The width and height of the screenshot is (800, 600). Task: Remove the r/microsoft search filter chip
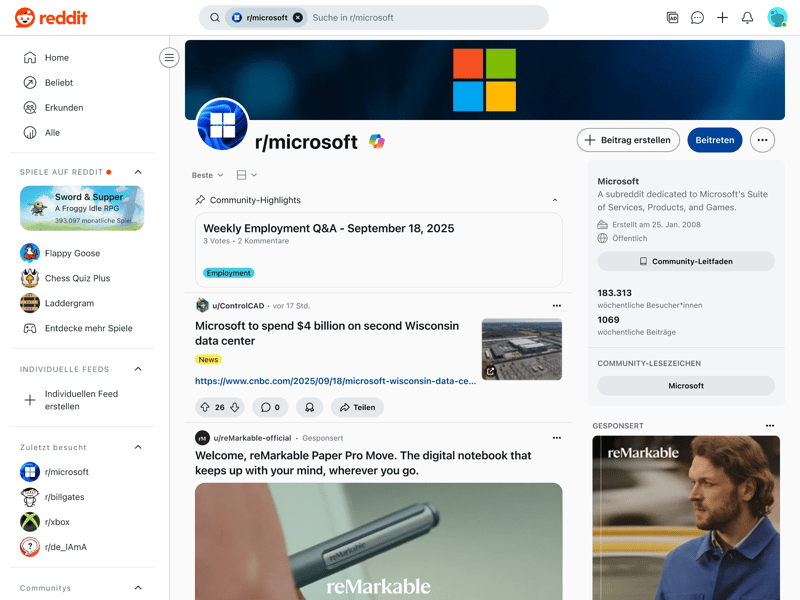298,18
